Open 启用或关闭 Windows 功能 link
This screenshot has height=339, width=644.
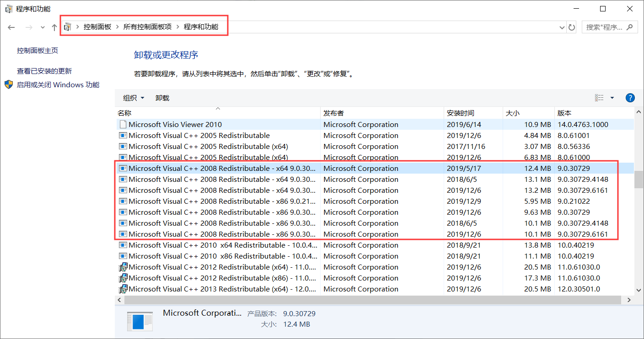tap(58, 85)
